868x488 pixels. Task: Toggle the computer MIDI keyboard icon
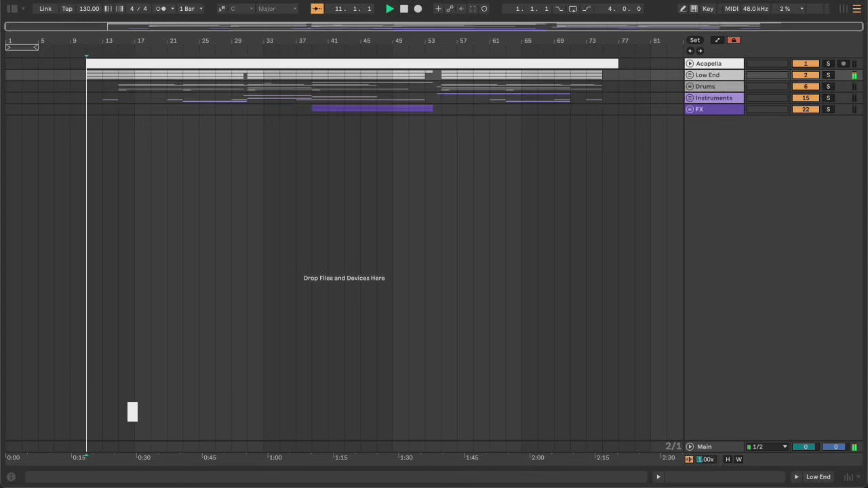(x=694, y=9)
